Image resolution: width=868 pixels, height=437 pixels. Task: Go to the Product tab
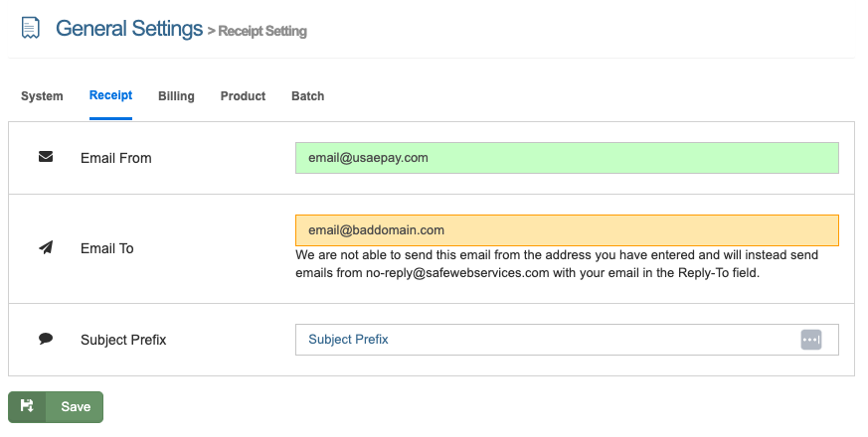(243, 96)
